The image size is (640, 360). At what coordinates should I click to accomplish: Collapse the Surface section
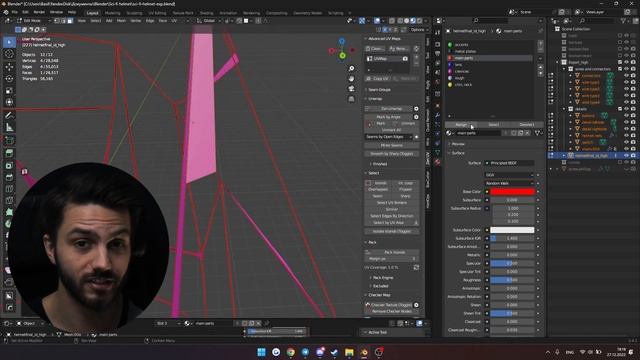458,153
